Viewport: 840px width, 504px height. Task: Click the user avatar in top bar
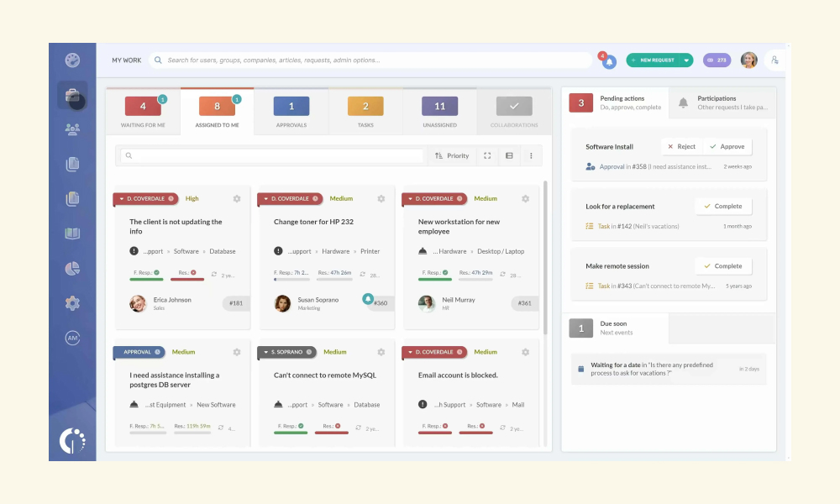click(748, 60)
